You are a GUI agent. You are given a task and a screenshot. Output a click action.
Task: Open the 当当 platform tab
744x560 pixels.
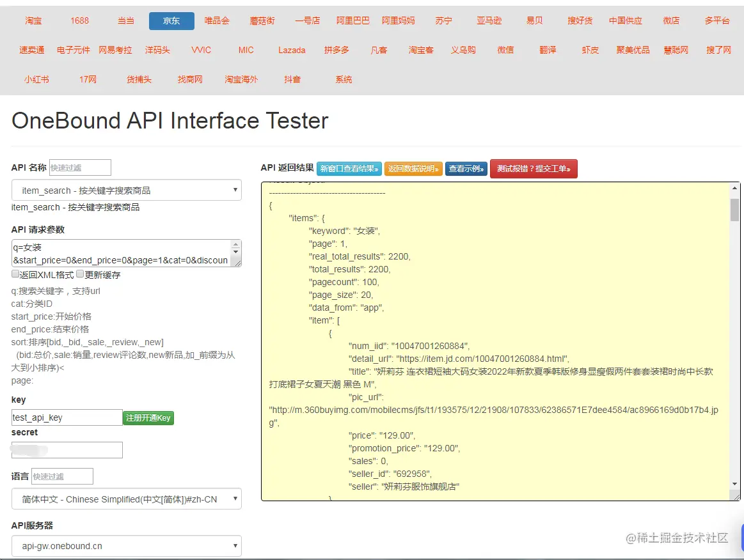pyautogui.click(x=126, y=21)
